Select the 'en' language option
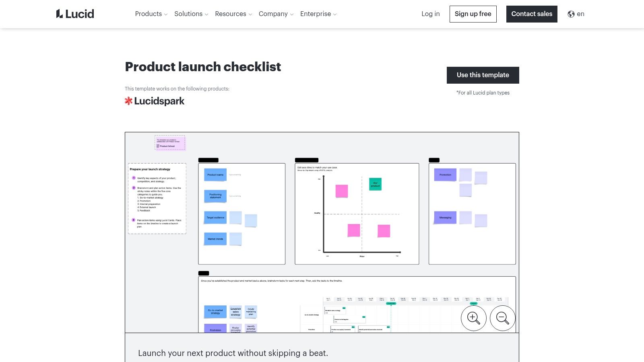 pos(580,14)
